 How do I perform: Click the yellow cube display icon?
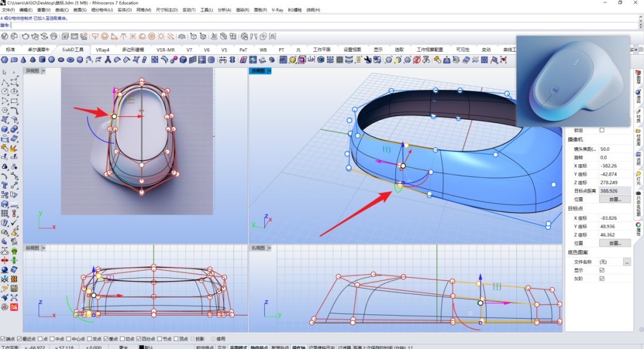pyautogui.click(x=292, y=60)
